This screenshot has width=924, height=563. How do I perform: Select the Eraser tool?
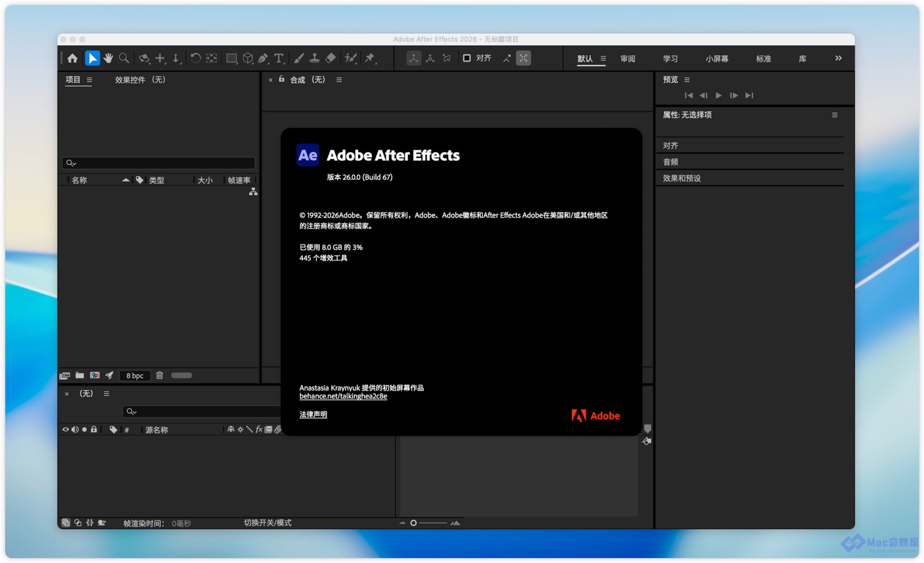(x=330, y=58)
